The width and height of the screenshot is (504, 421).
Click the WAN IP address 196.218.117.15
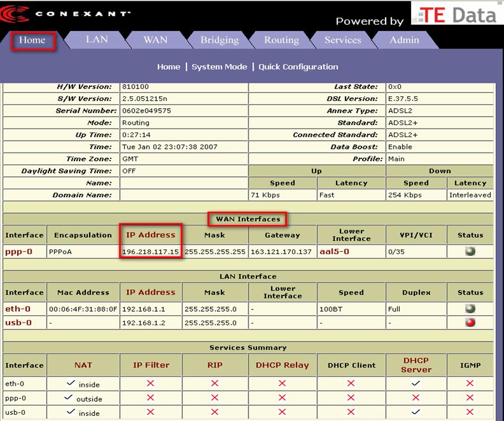pos(151,251)
